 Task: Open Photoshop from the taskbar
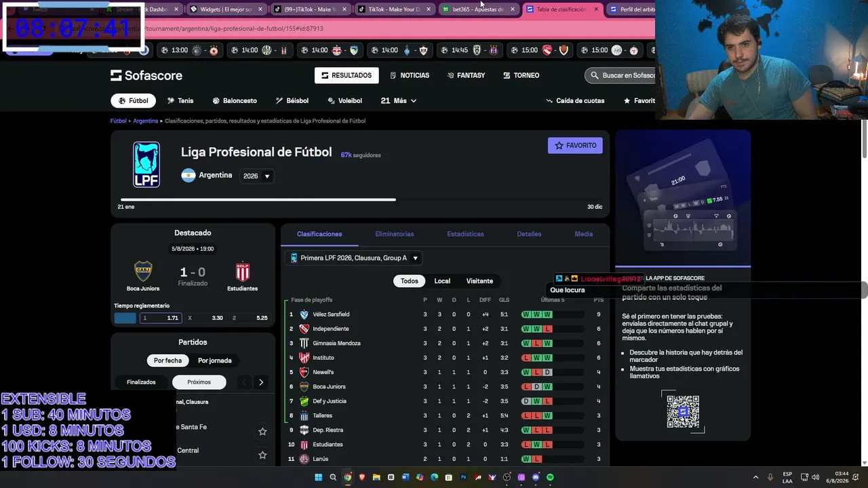click(x=464, y=477)
